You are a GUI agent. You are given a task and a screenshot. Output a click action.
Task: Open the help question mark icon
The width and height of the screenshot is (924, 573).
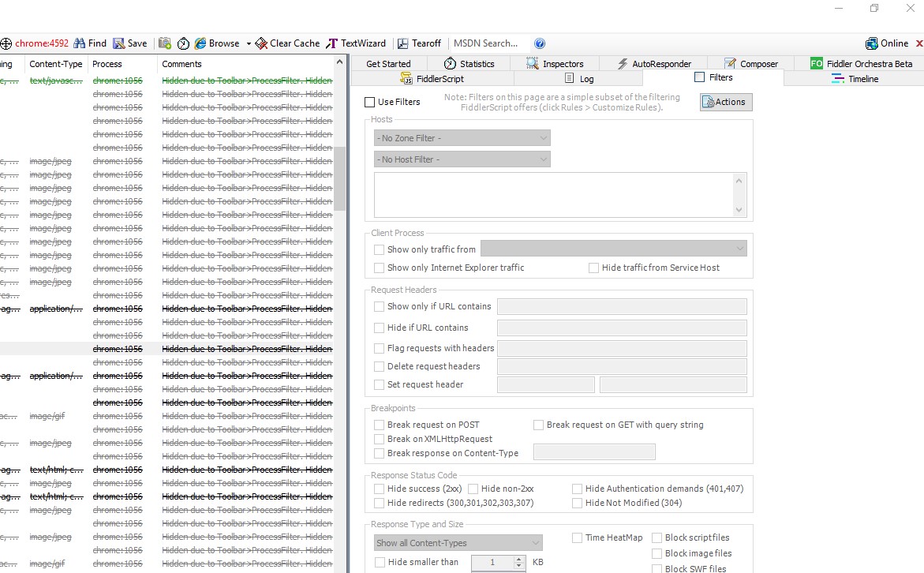[540, 43]
